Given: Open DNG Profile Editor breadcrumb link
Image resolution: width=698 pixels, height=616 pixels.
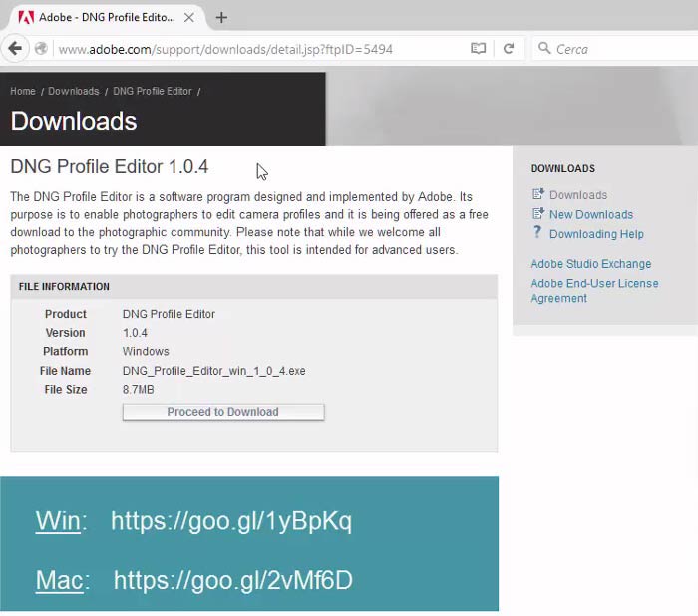Looking at the screenshot, I should (x=153, y=91).
